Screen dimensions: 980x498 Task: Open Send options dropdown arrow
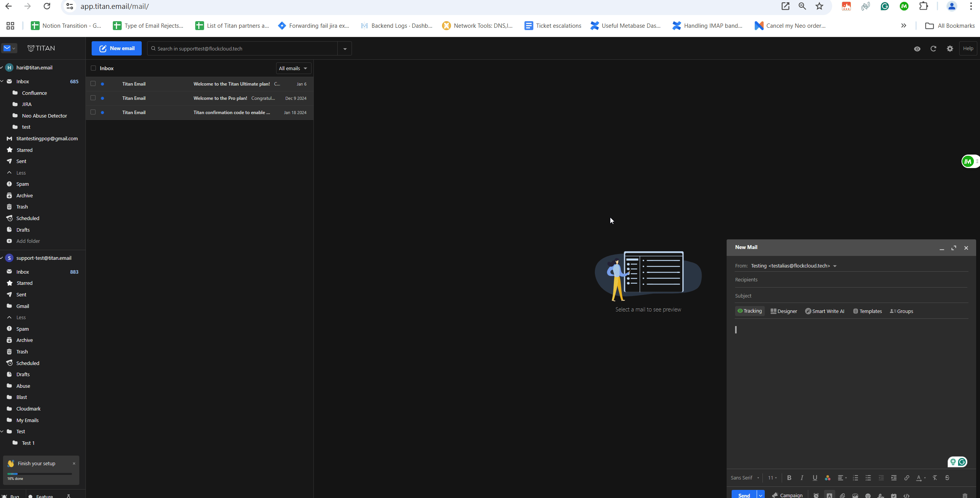pyautogui.click(x=761, y=495)
